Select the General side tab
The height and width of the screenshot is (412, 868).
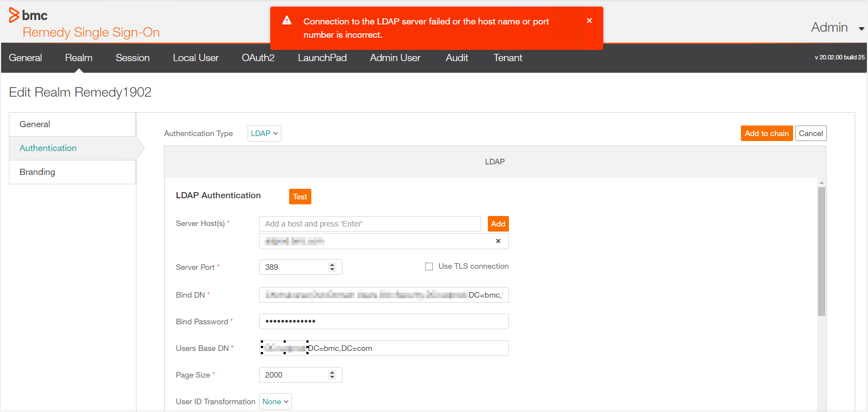coord(73,124)
